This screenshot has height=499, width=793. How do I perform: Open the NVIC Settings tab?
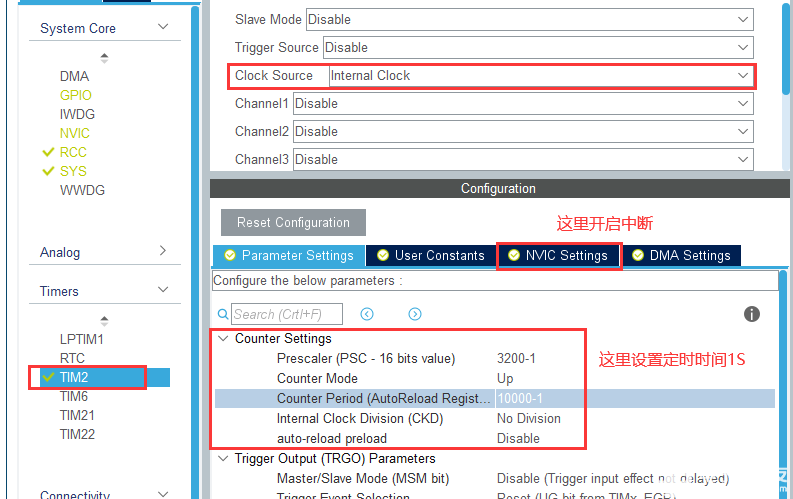point(558,255)
